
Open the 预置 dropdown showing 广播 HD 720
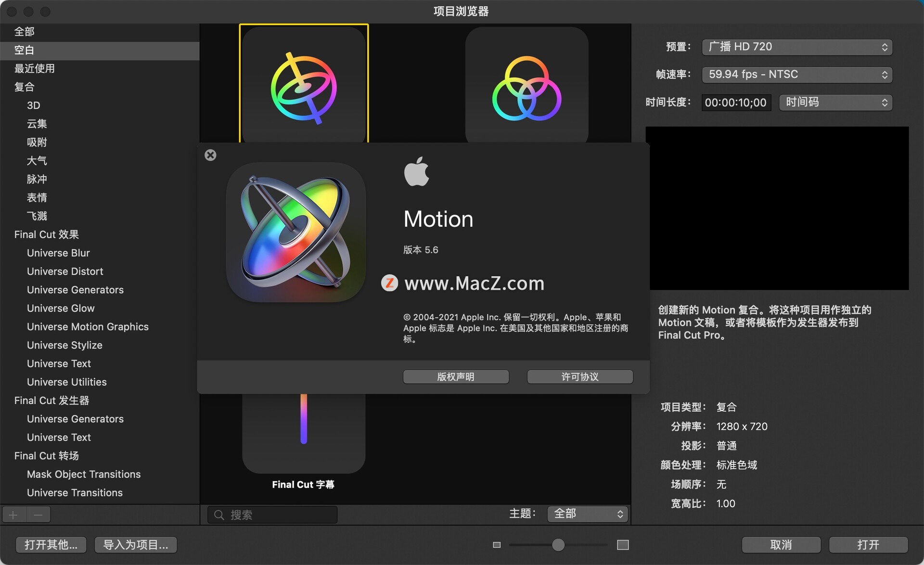(797, 47)
